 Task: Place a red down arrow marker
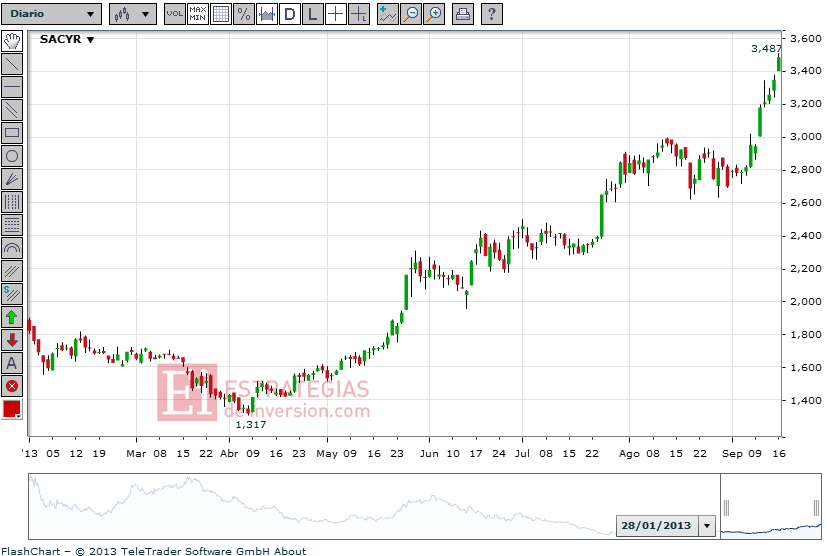(12, 340)
